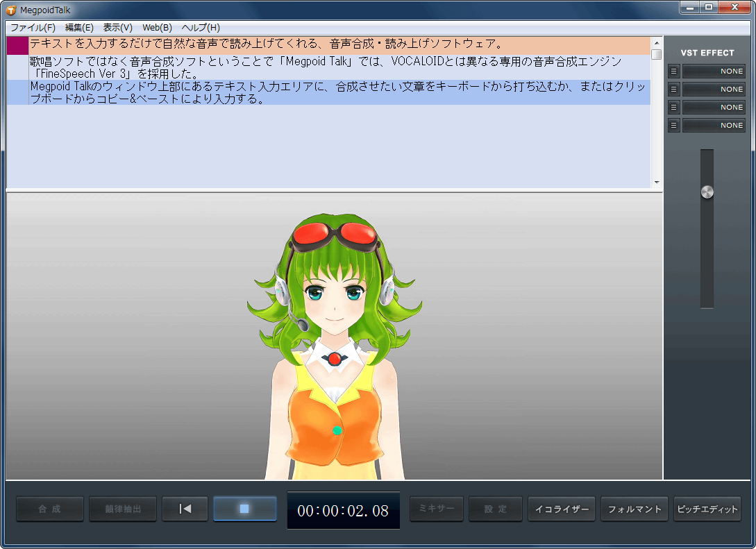Click the 合成 synthesize button
This screenshot has width=756, height=549.
coord(50,509)
